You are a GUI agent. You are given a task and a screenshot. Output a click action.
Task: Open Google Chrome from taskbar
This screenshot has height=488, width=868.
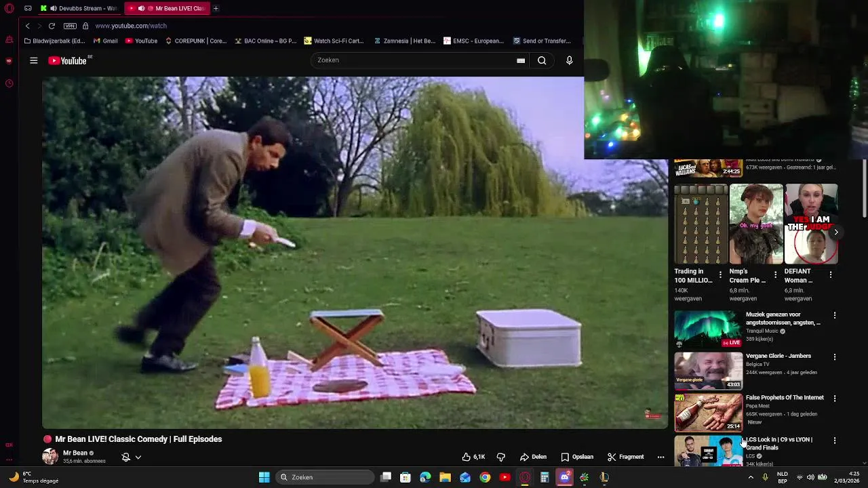click(x=485, y=477)
